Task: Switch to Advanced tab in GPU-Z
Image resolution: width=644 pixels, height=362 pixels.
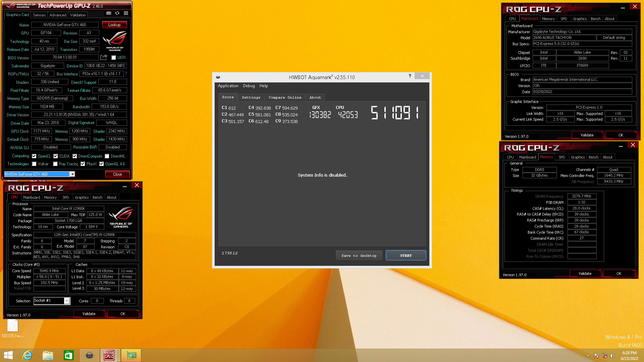Action: (58, 15)
